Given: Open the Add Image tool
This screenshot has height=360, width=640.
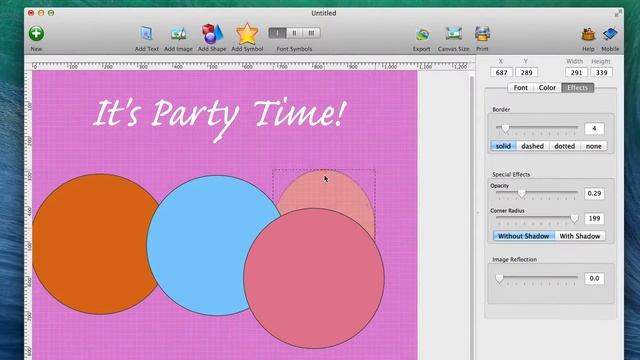Looking at the screenshot, I should (x=178, y=34).
